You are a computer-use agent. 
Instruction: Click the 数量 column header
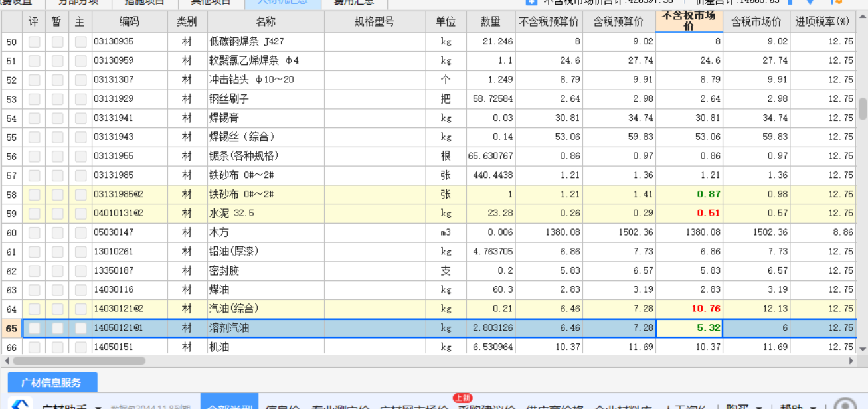pyautogui.click(x=491, y=22)
